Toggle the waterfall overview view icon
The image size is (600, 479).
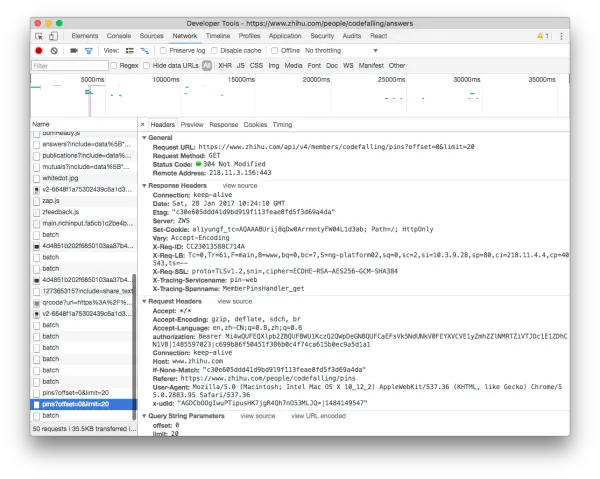(x=145, y=51)
